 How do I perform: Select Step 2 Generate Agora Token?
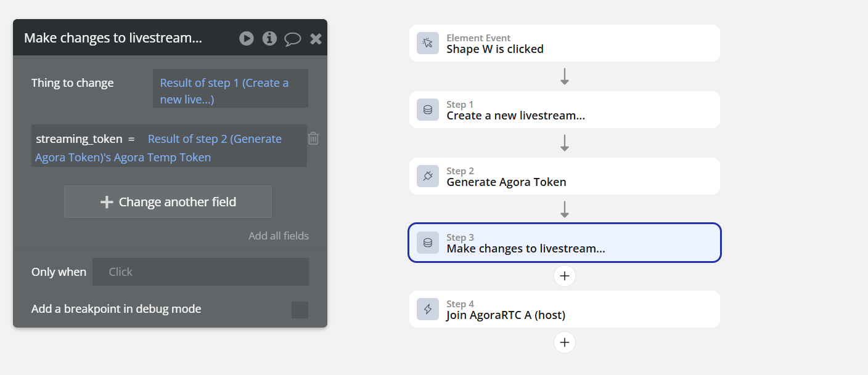(565, 176)
